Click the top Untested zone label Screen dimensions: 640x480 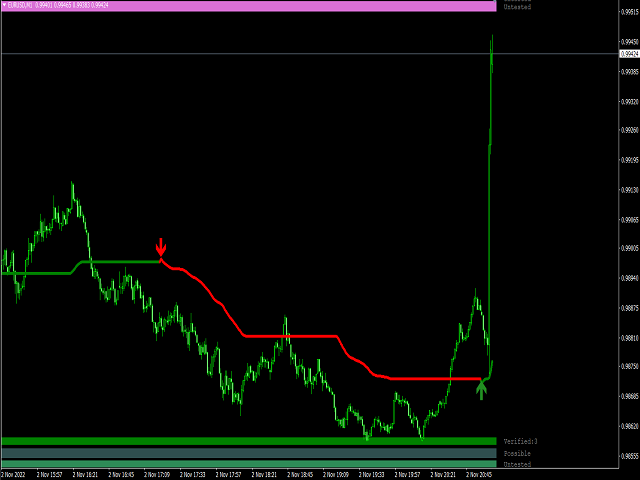pos(517,7)
